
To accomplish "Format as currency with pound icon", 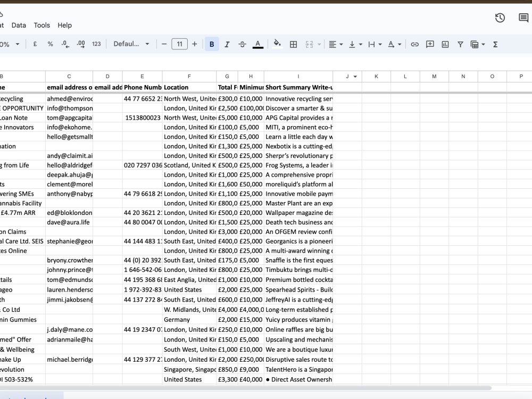I will coord(35,44).
